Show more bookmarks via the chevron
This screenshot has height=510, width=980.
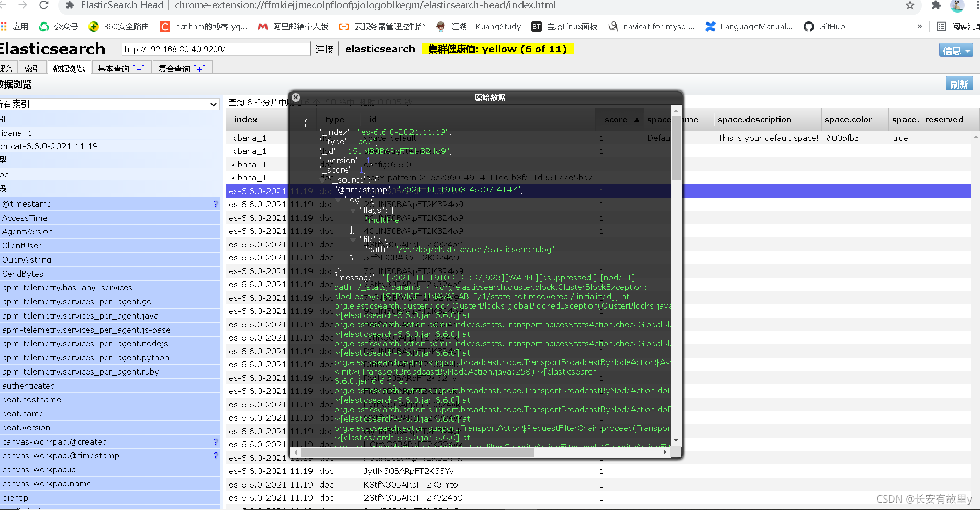coord(920,26)
